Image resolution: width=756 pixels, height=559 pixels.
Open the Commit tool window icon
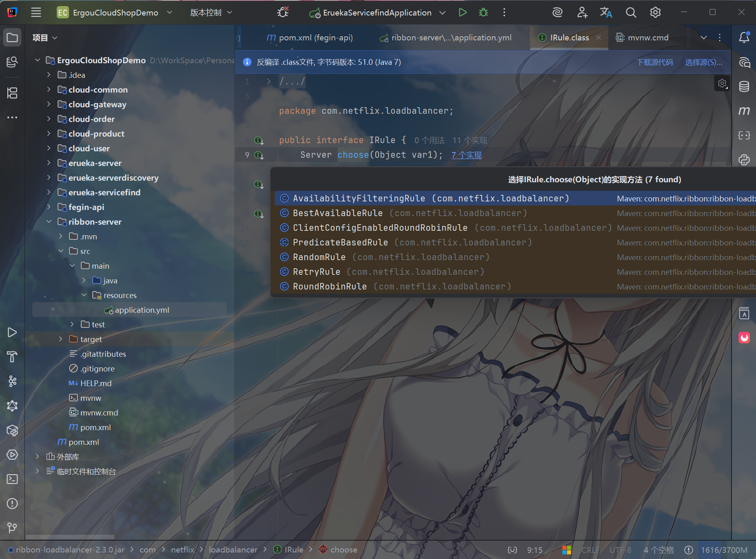click(12, 62)
